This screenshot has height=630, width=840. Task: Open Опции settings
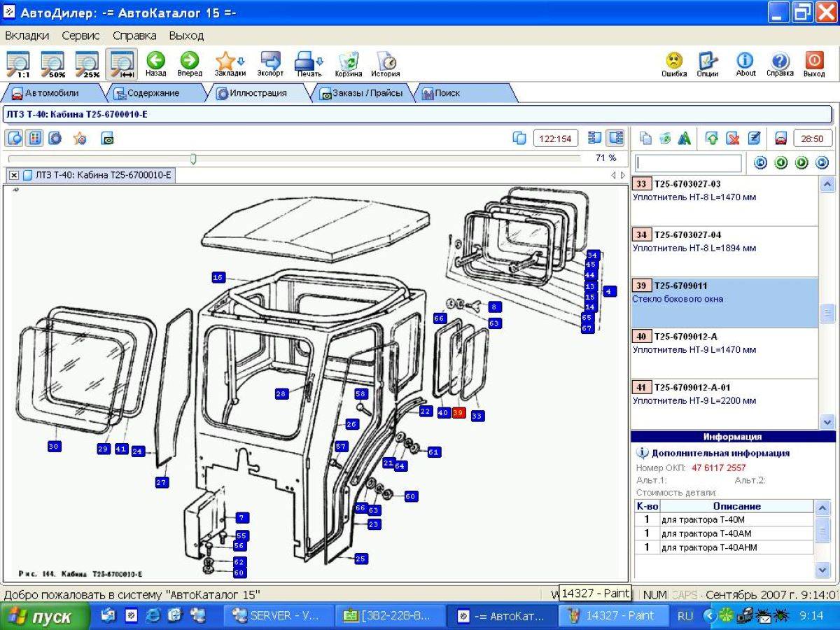click(x=708, y=64)
